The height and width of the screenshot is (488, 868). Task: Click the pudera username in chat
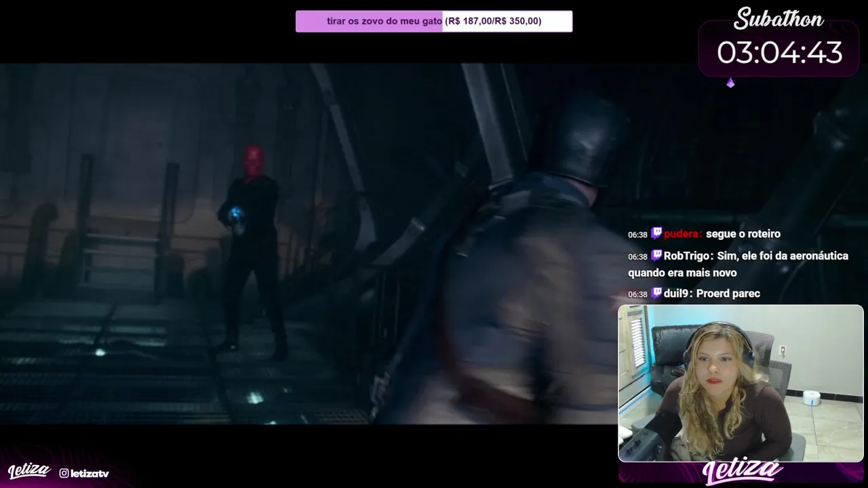tap(682, 234)
